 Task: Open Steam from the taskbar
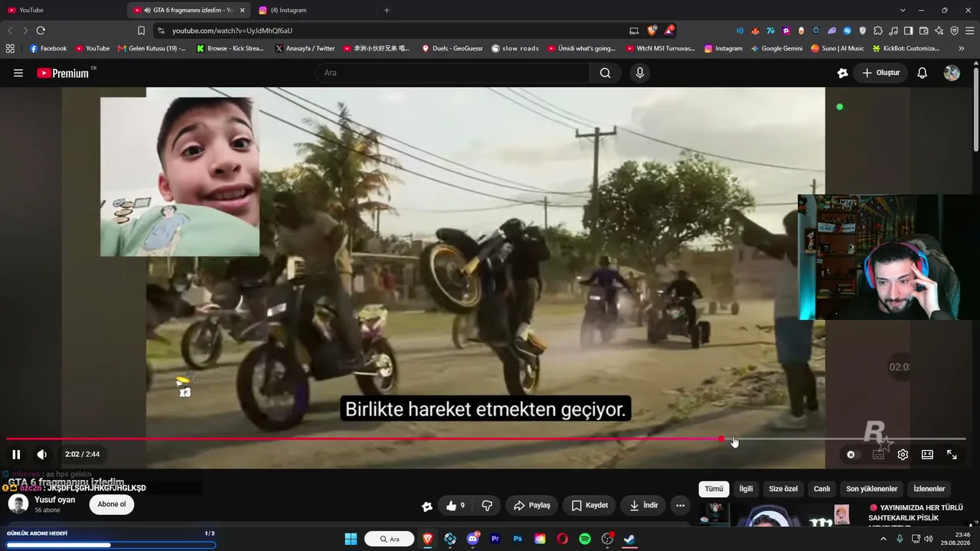click(629, 539)
